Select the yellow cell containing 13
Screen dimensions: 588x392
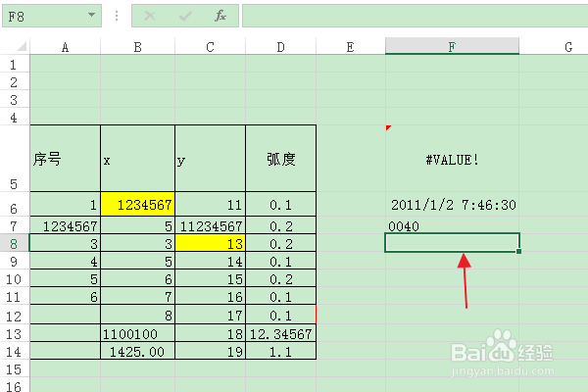click(x=210, y=243)
